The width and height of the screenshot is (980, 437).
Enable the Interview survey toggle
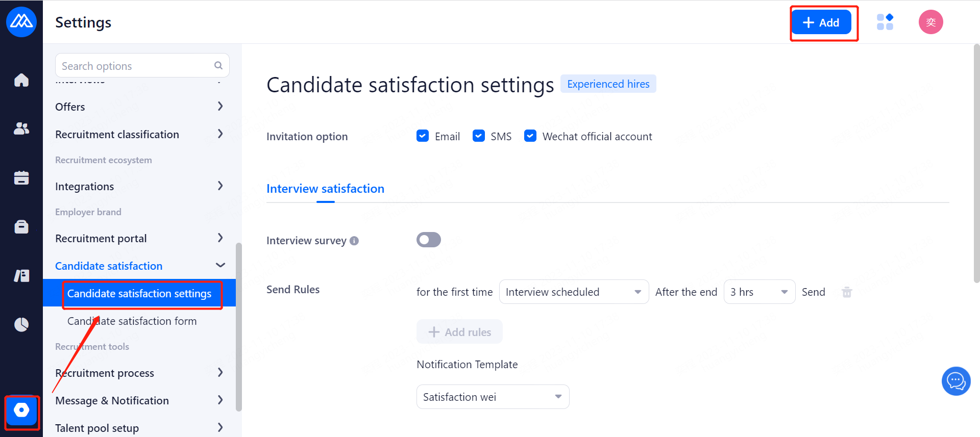(x=429, y=240)
